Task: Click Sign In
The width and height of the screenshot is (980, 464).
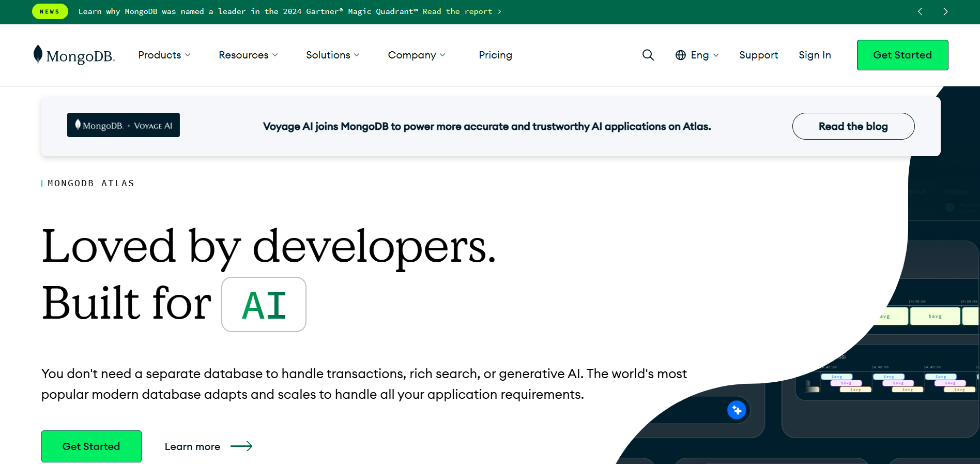Action: point(815,55)
